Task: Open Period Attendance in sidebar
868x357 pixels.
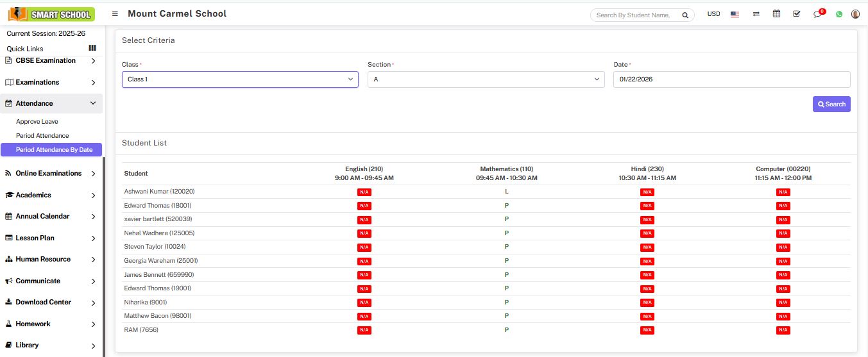Action: pos(42,136)
